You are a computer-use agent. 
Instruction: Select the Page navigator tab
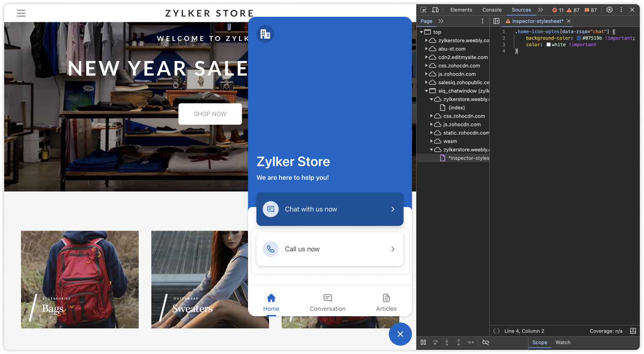pos(426,21)
